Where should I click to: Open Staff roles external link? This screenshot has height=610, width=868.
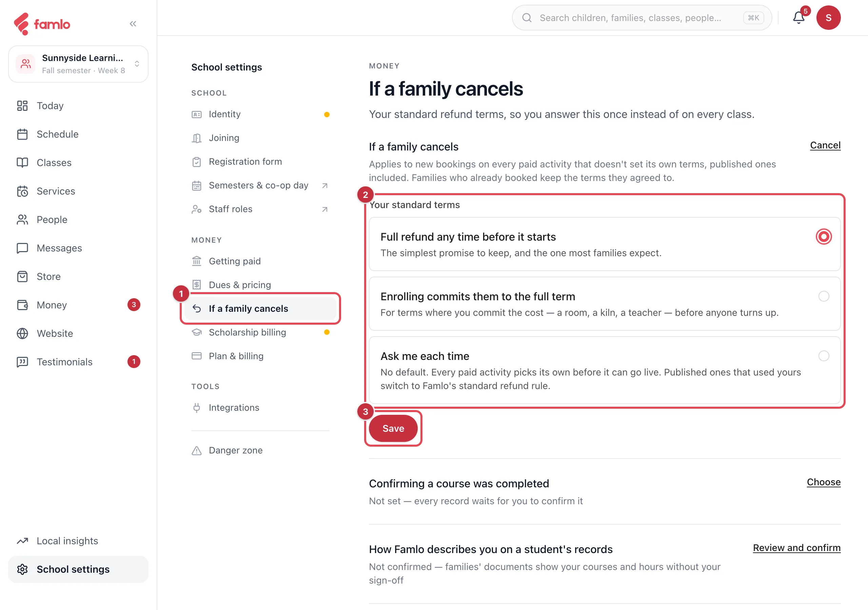click(260, 209)
